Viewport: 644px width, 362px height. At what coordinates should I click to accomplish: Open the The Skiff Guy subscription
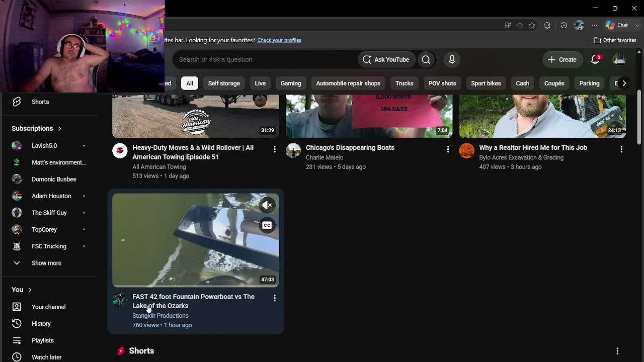click(50, 213)
